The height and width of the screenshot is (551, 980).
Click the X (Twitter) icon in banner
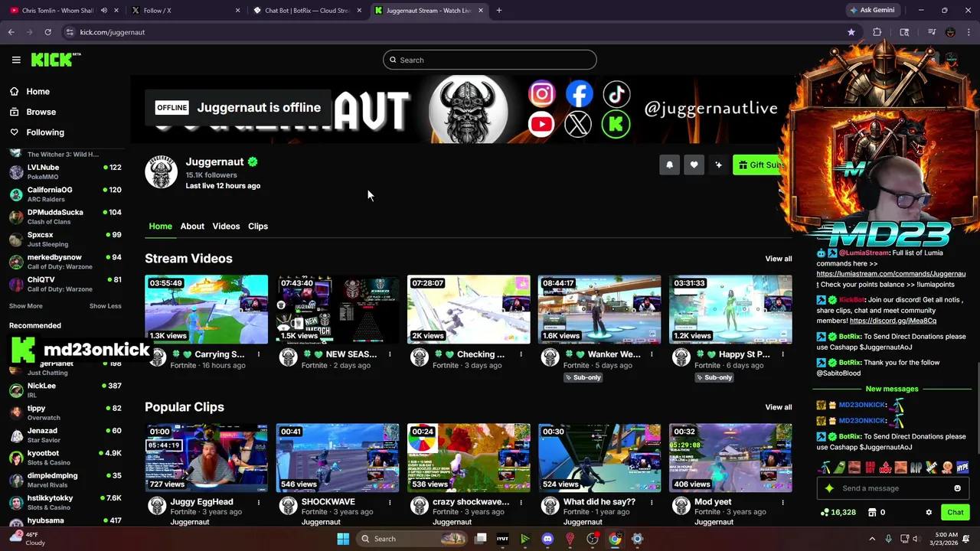pos(578,124)
